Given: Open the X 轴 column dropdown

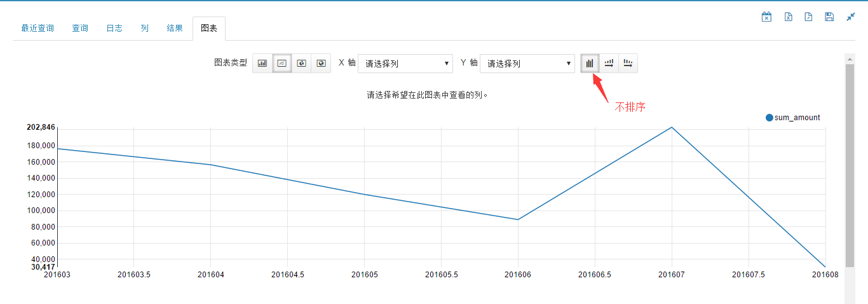Looking at the screenshot, I should coord(405,64).
